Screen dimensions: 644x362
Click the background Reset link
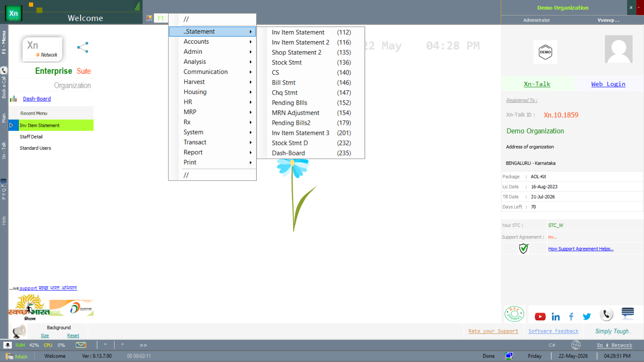point(73,335)
